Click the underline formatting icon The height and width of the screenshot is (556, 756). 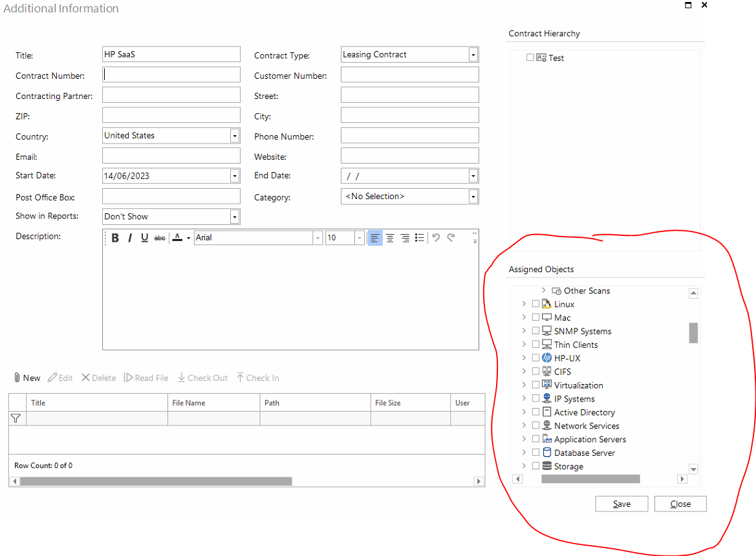(x=144, y=238)
